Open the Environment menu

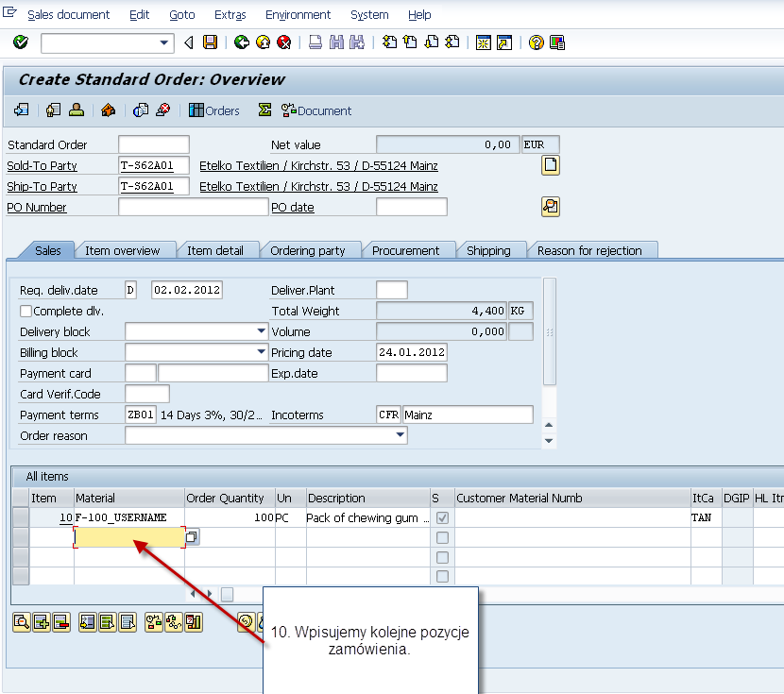tap(298, 15)
